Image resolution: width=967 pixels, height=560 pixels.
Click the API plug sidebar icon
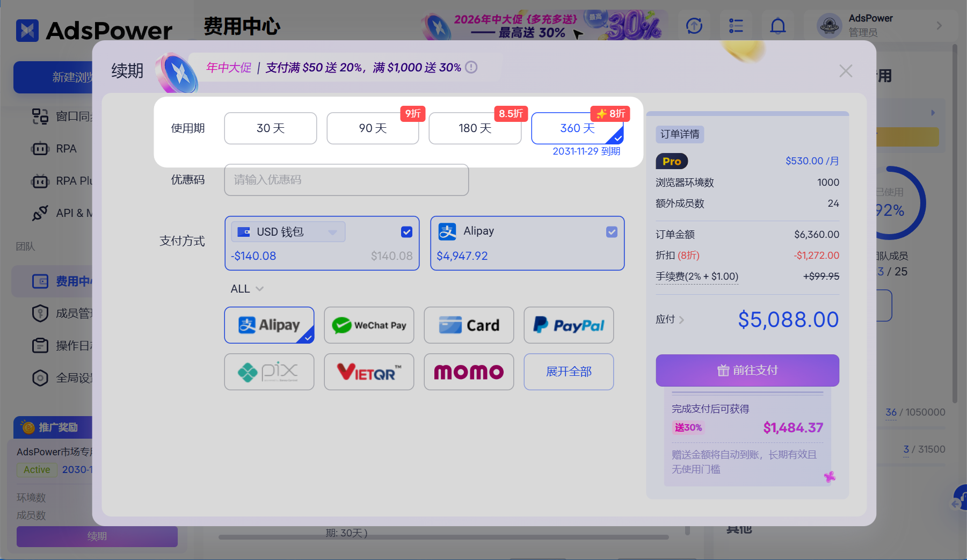click(40, 213)
